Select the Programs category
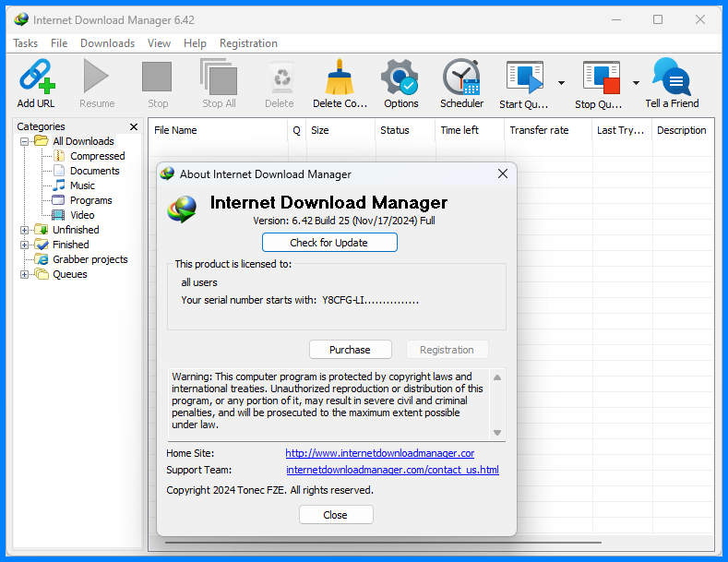The height and width of the screenshot is (562, 728). pos(91,200)
